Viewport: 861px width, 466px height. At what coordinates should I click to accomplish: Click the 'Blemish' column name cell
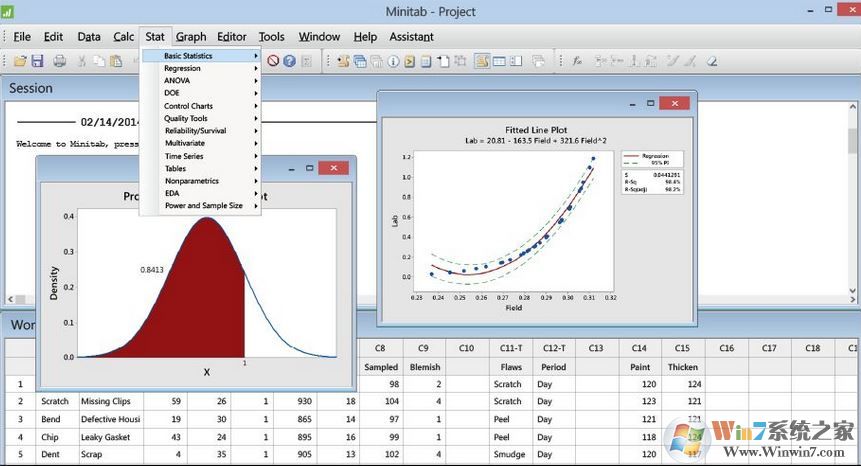tap(424, 367)
